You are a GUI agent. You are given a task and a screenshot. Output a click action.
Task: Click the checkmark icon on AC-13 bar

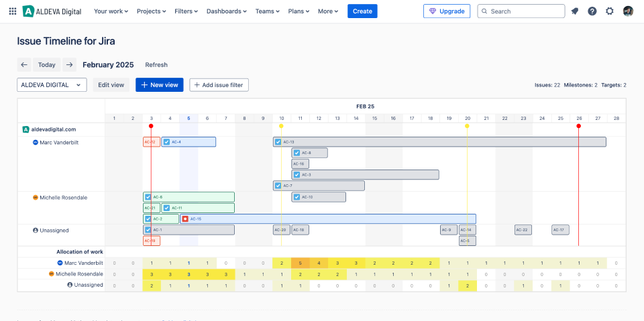(x=278, y=142)
